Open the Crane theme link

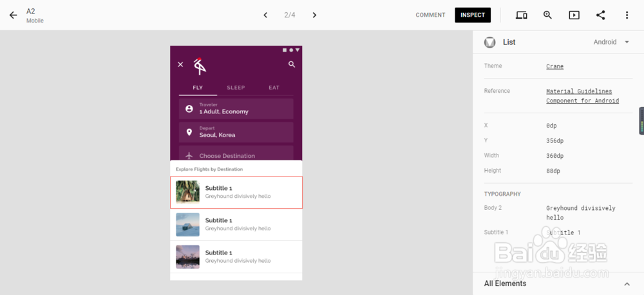click(x=554, y=66)
